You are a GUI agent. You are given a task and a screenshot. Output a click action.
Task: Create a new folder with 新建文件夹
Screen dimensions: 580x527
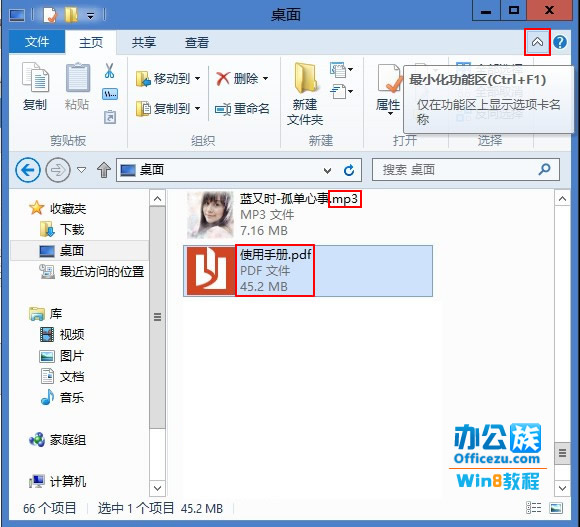coord(305,94)
